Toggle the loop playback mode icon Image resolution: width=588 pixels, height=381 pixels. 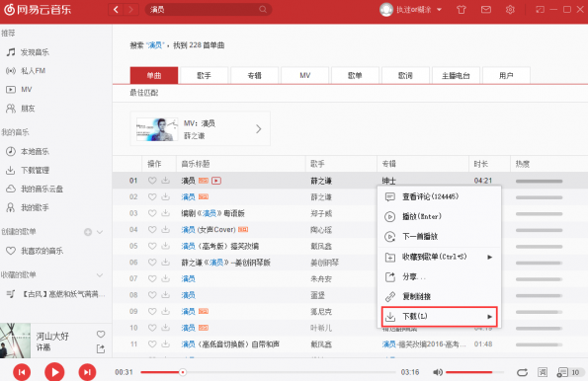[x=522, y=372]
